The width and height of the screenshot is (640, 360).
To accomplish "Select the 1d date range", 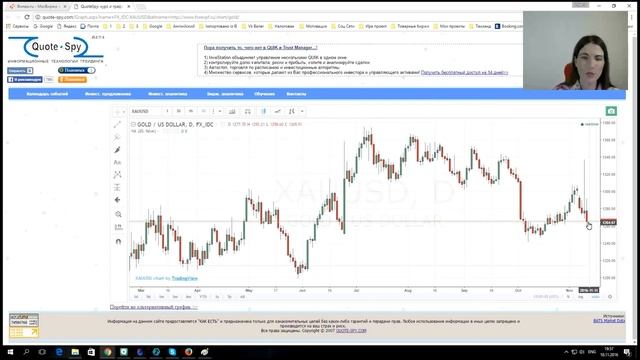I will click(x=136, y=297).
